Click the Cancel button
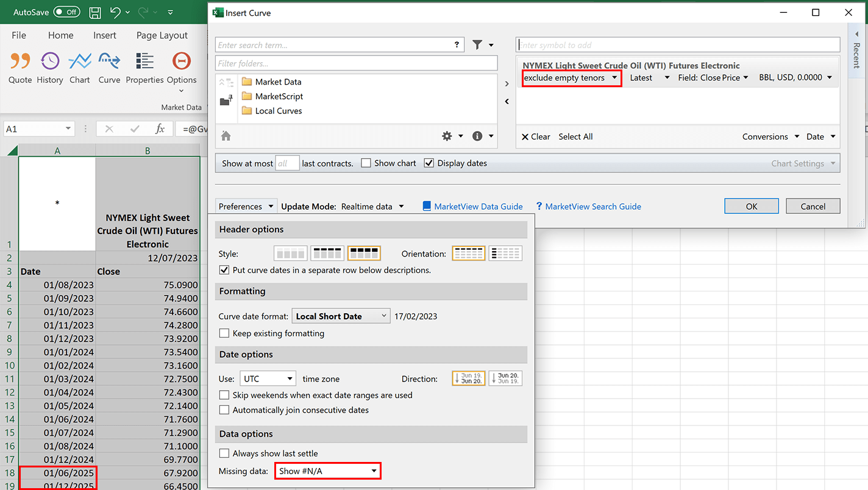 pyautogui.click(x=813, y=206)
